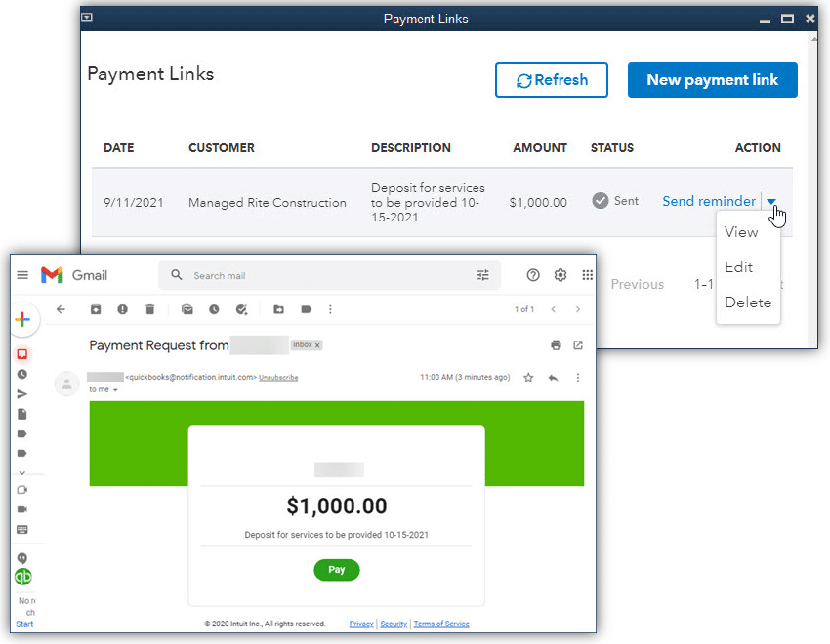Choose Delete from the action menu
Viewport: 830px width, 644px height.
[x=747, y=302]
